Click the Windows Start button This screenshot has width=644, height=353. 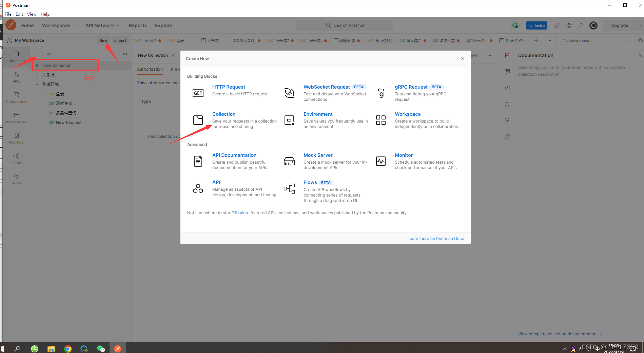coord(2,349)
